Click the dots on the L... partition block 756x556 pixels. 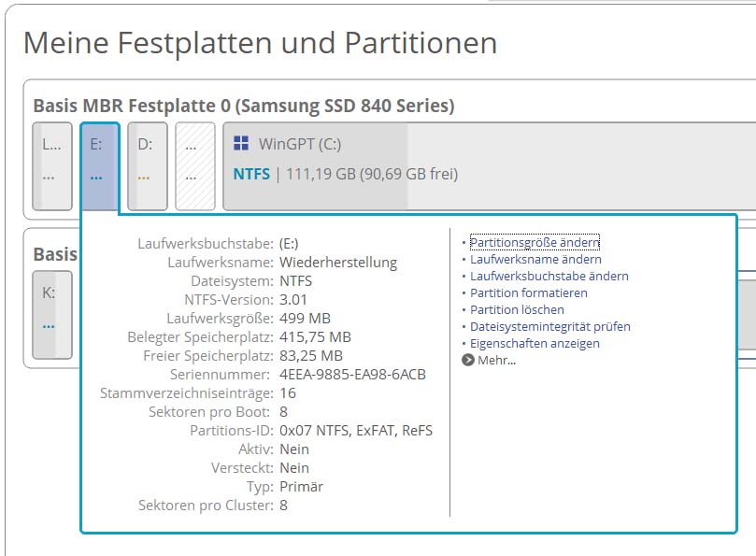click(49, 175)
